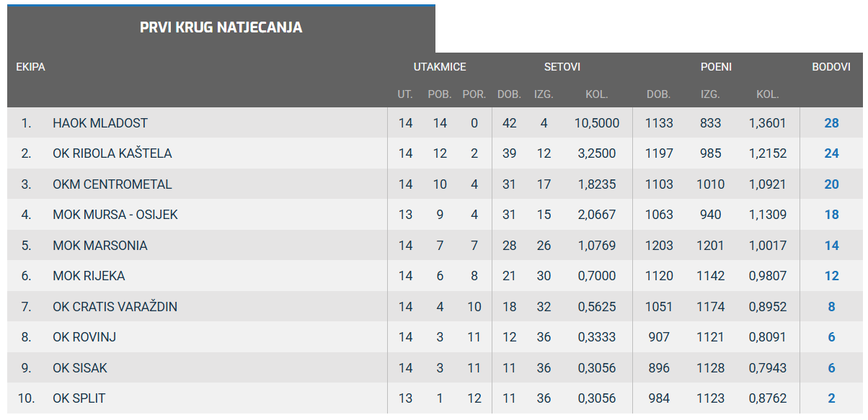Open MOK MURSA - OSIJEK team page
Image resolution: width=868 pixels, height=420 pixels.
[x=115, y=215]
